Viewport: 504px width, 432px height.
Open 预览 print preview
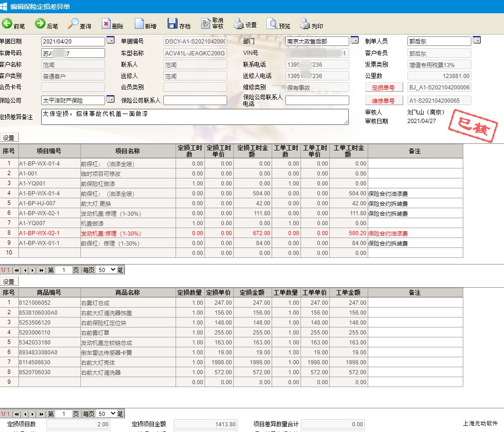(x=273, y=24)
